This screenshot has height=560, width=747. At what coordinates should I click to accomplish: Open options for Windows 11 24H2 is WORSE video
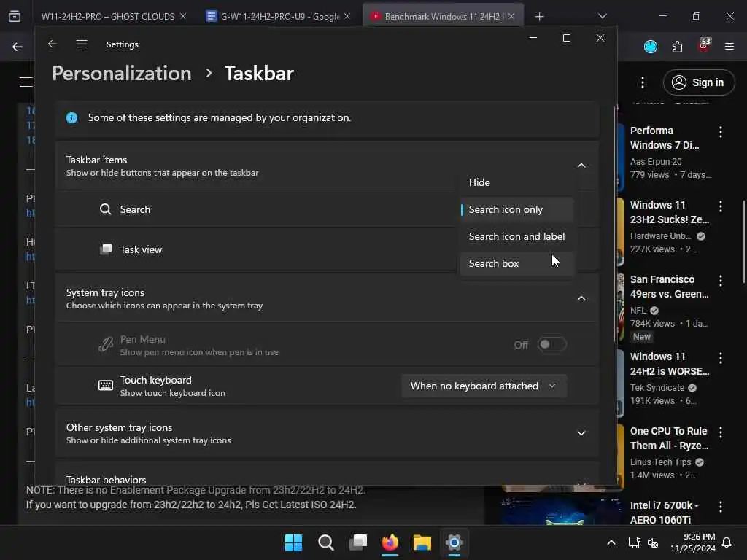click(x=721, y=357)
